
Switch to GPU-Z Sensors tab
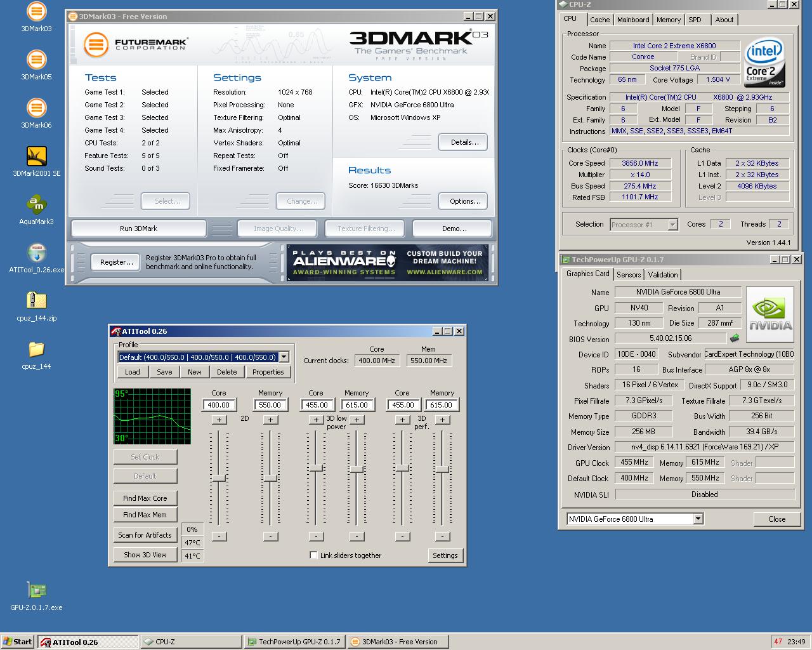click(x=629, y=274)
